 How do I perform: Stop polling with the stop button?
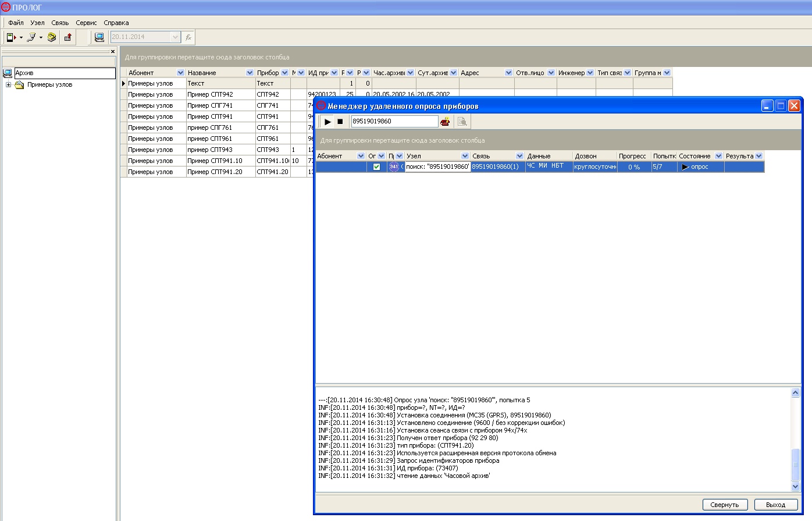tap(340, 122)
